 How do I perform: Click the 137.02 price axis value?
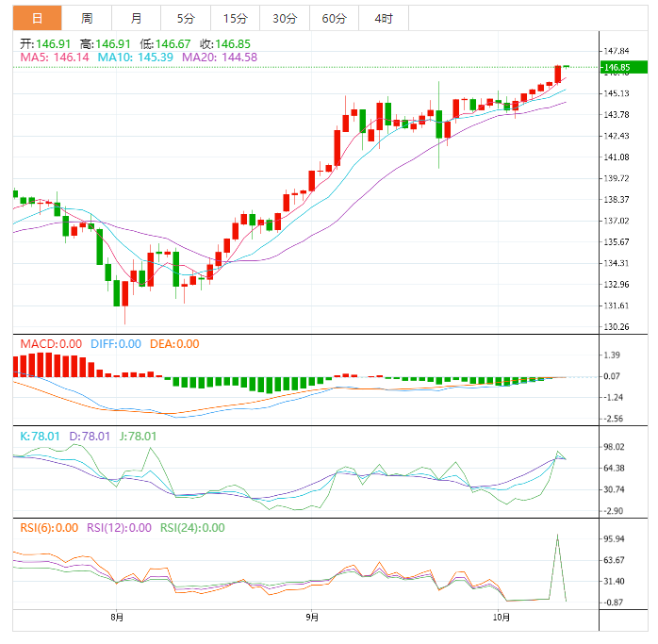[617, 221]
